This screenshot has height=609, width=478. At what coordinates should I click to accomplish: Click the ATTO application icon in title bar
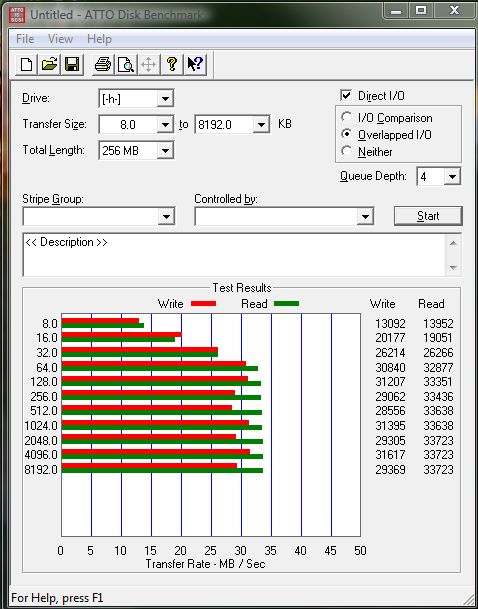(x=19, y=14)
